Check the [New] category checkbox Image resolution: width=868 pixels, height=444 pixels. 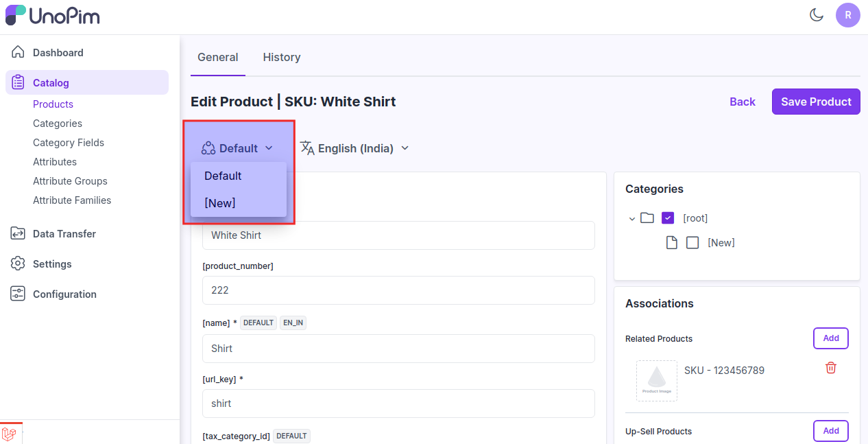(x=692, y=243)
